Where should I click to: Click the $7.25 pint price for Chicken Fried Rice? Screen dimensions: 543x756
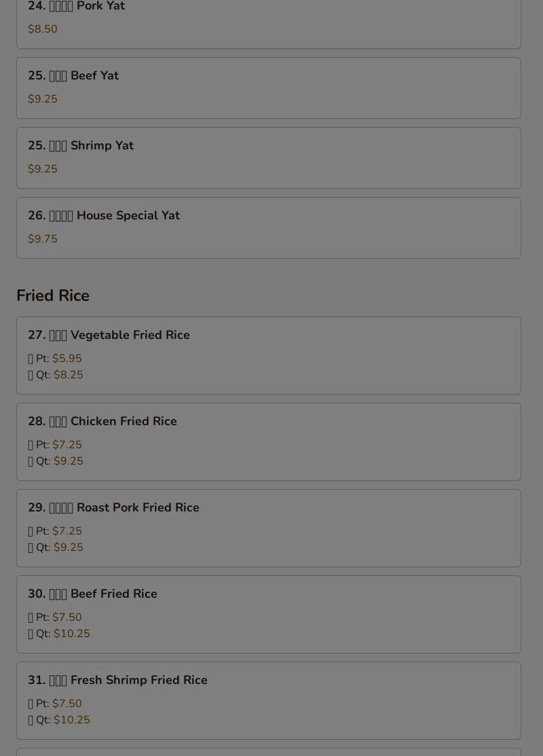click(x=67, y=444)
